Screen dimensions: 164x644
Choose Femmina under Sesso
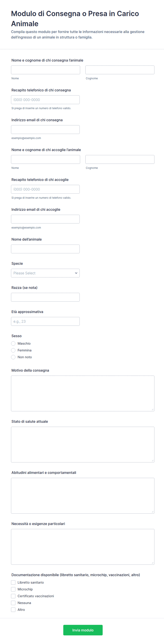13,350
